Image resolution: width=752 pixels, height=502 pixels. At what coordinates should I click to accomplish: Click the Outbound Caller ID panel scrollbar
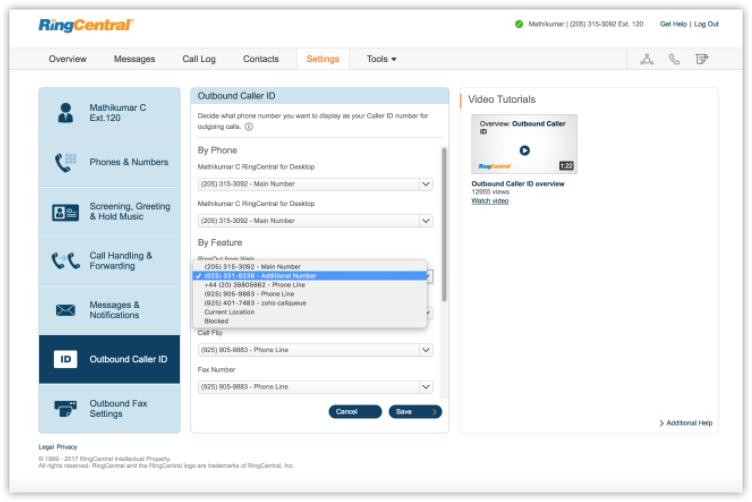(444, 224)
